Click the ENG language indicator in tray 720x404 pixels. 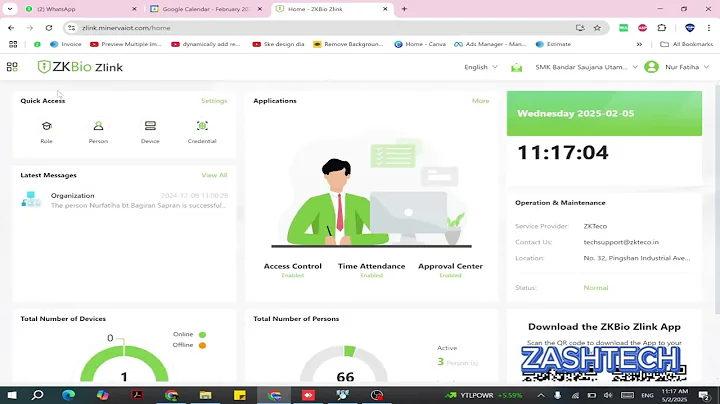click(647, 395)
